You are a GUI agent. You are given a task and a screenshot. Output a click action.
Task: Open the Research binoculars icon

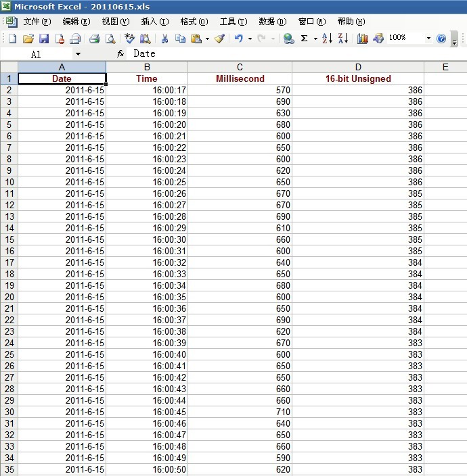[x=146, y=39]
